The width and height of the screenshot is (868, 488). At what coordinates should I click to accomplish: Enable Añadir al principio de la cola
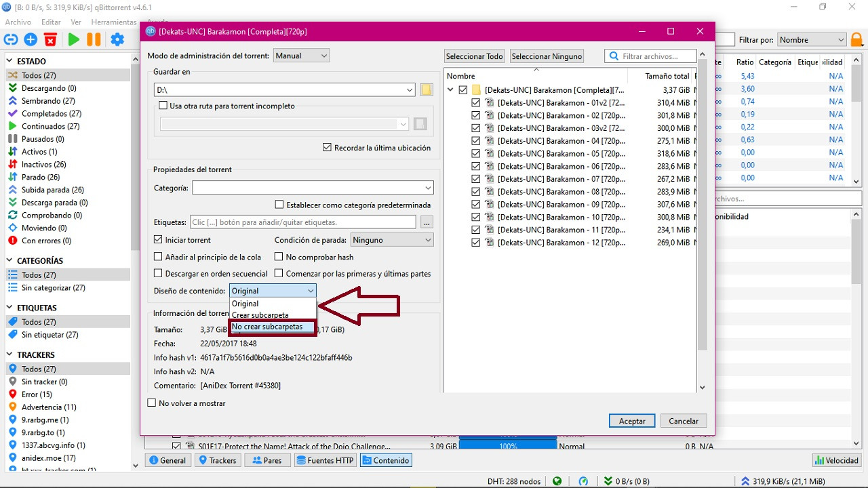point(158,257)
